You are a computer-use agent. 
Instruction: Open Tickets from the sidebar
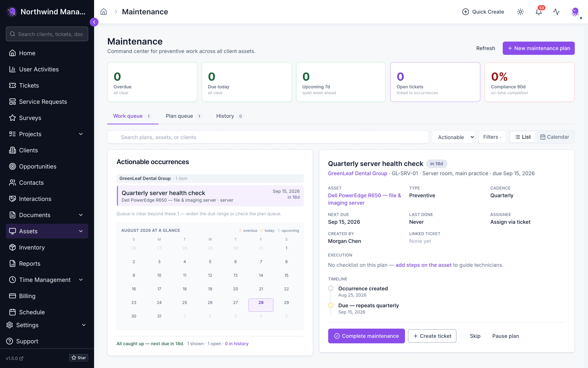click(x=47, y=85)
